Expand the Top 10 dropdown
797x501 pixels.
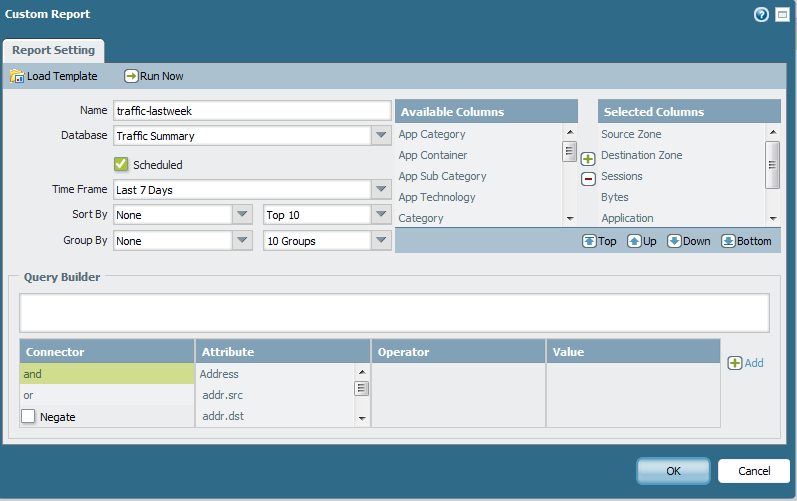coord(381,215)
